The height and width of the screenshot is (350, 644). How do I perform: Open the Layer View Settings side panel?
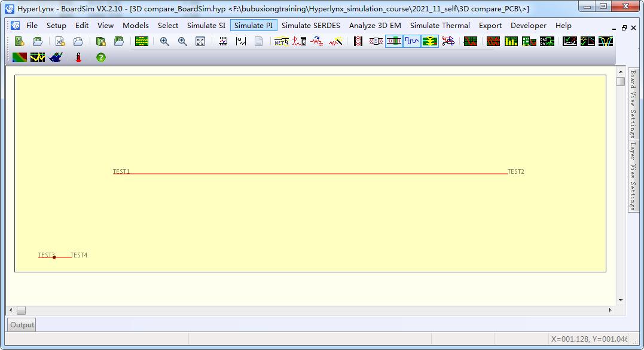(633, 176)
